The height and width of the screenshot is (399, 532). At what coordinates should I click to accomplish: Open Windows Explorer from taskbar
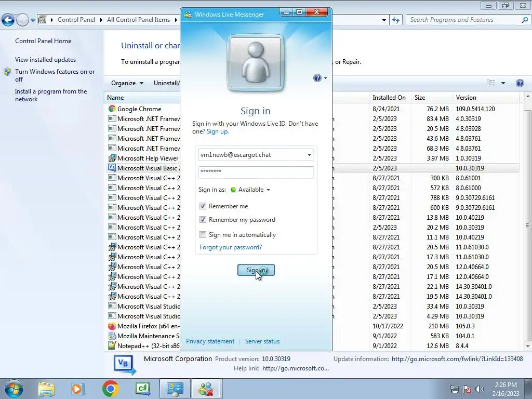[x=46, y=389]
